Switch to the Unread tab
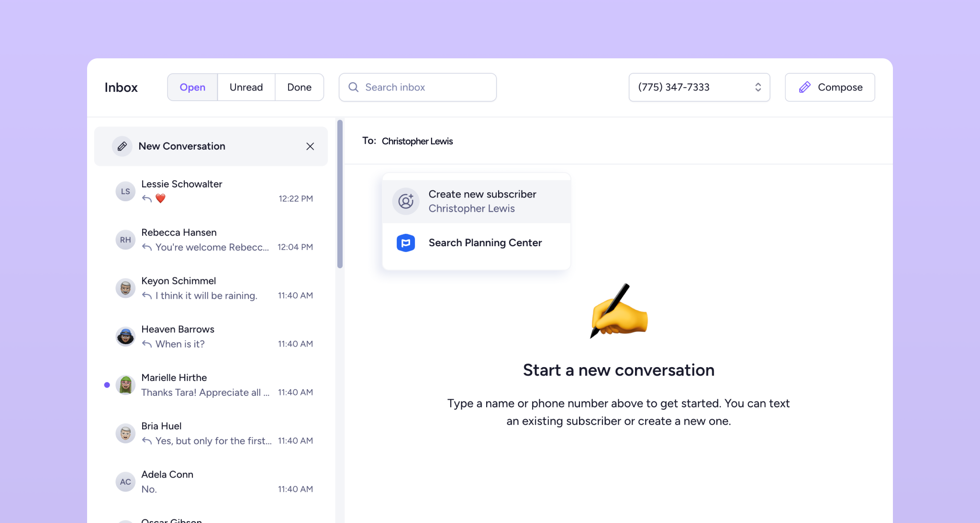 click(246, 87)
